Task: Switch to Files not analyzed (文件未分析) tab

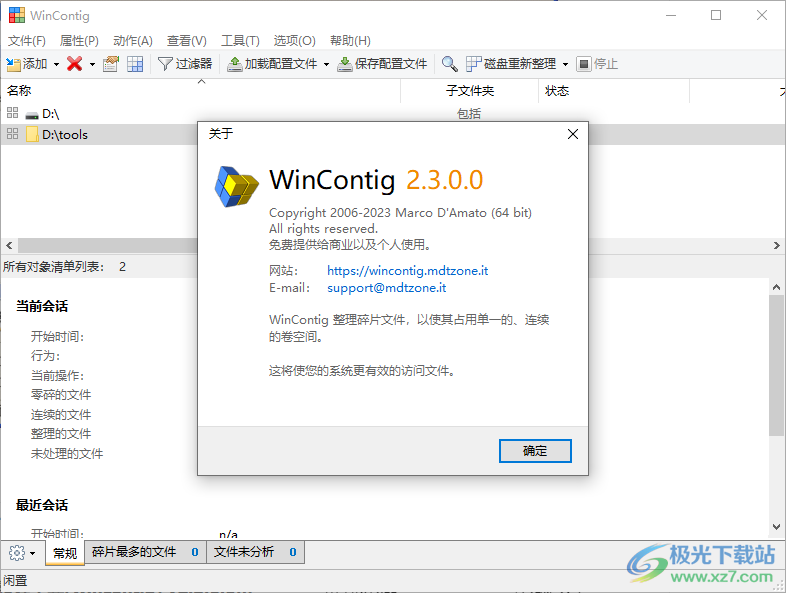Action: tap(256, 552)
